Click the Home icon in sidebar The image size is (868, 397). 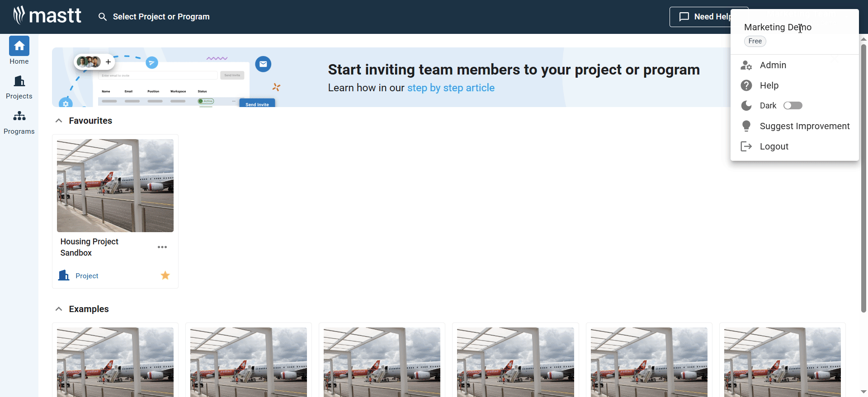click(19, 46)
